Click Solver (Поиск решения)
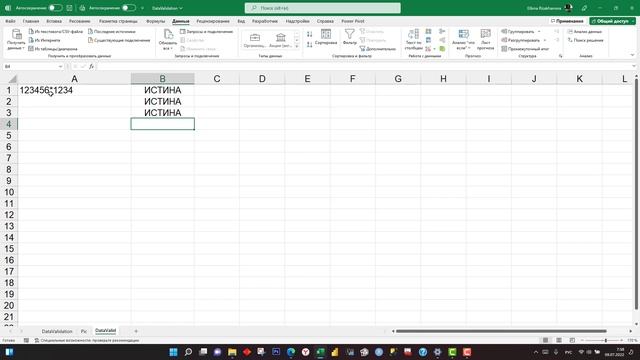The image size is (640, 360). tap(585, 40)
